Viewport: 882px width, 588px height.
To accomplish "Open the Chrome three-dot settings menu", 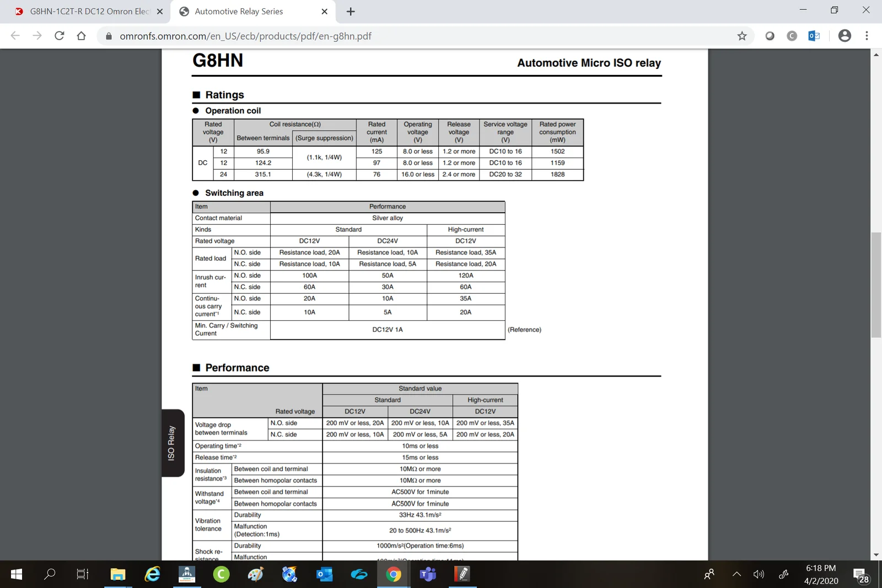I will [867, 36].
